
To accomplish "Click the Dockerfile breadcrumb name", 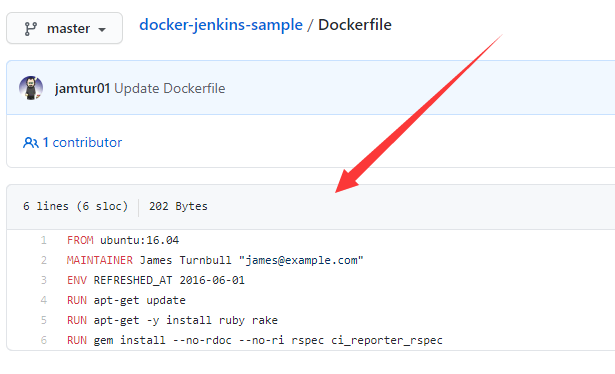I will click(x=355, y=25).
